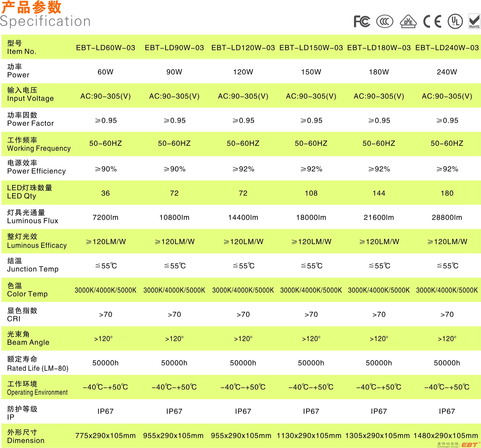Select the EBT-LD240W-03 model header
481x448 pixels.
(447, 48)
